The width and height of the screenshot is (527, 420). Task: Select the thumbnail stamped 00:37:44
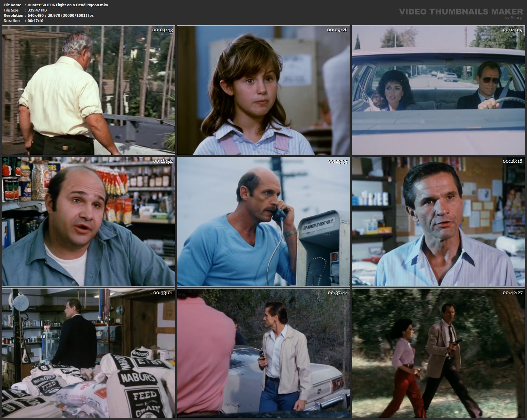pyautogui.click(x=263, y=353)
